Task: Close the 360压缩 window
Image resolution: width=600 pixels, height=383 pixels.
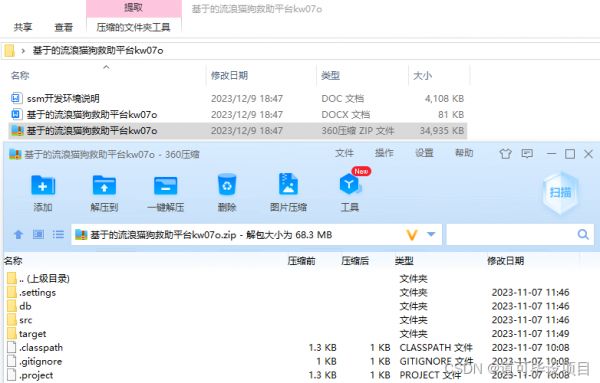Action: click(x=589, y=154)
